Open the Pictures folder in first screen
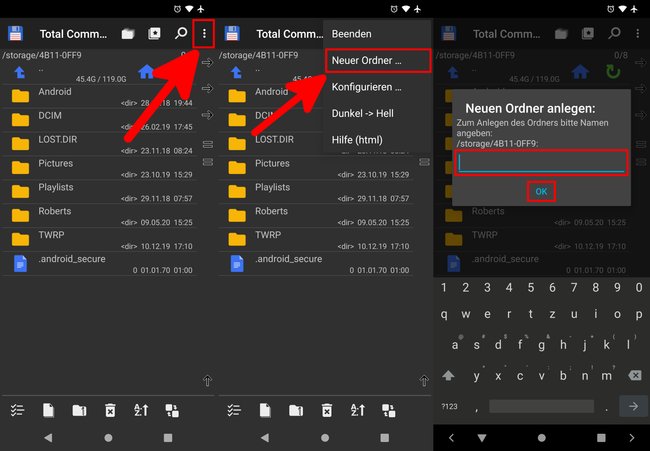Image resolution: width=650 pixels, height=451 pixels. pos(99,168)
